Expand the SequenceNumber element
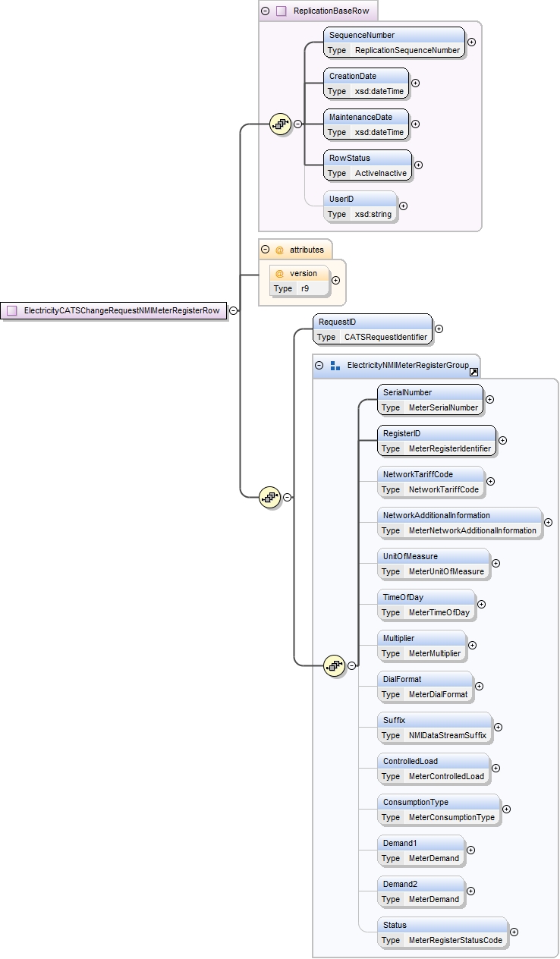 coord(472,42)
